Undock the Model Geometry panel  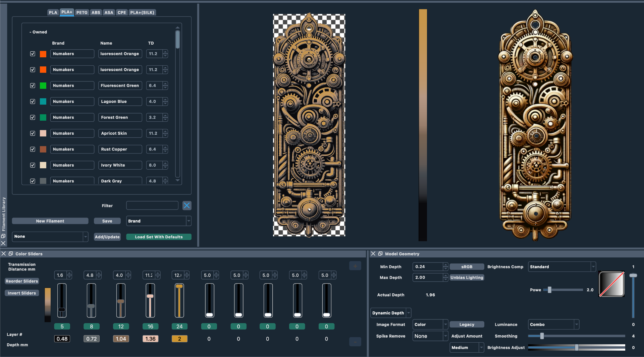click(380, 254)
